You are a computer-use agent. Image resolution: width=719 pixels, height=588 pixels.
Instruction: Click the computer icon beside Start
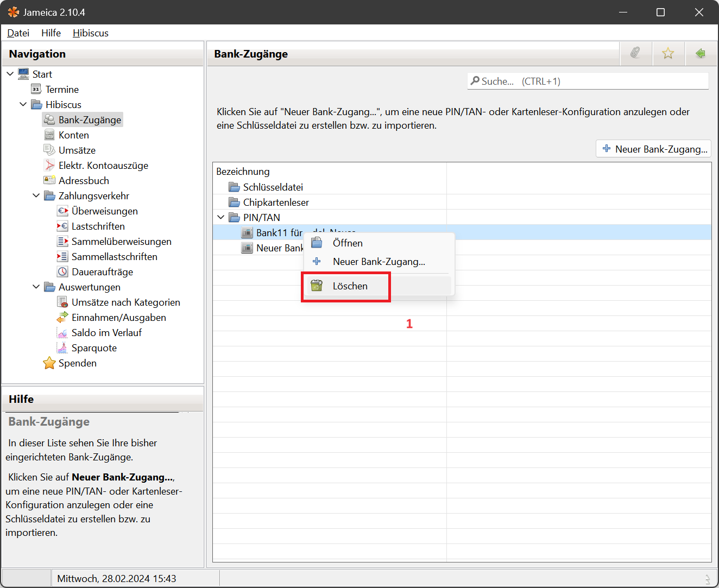coord(23,74)
